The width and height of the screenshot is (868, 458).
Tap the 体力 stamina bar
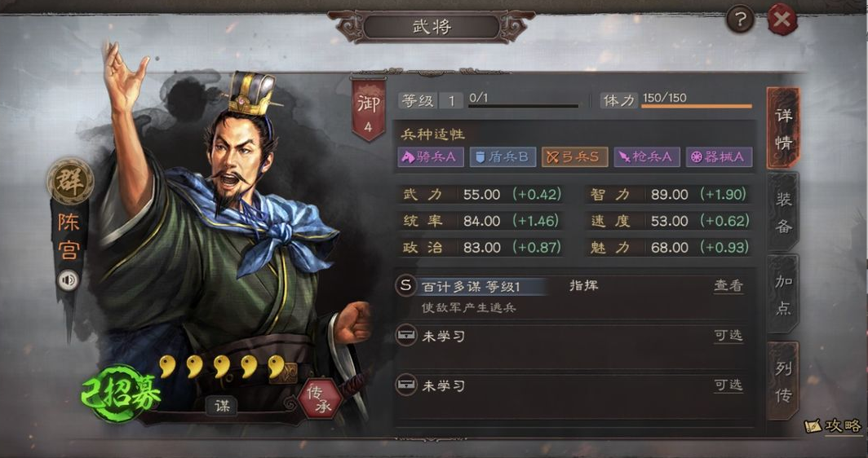coord(697,106)
